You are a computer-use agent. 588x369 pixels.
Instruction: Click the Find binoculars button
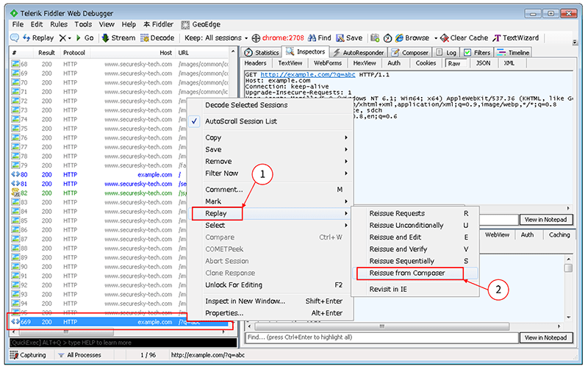point(320,38)
